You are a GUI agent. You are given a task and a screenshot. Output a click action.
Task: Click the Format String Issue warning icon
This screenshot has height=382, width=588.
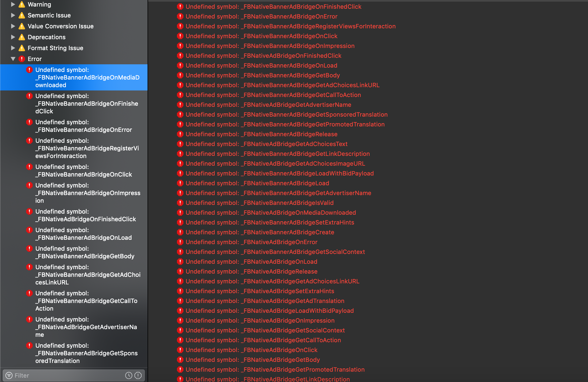[x=22, y=48]
